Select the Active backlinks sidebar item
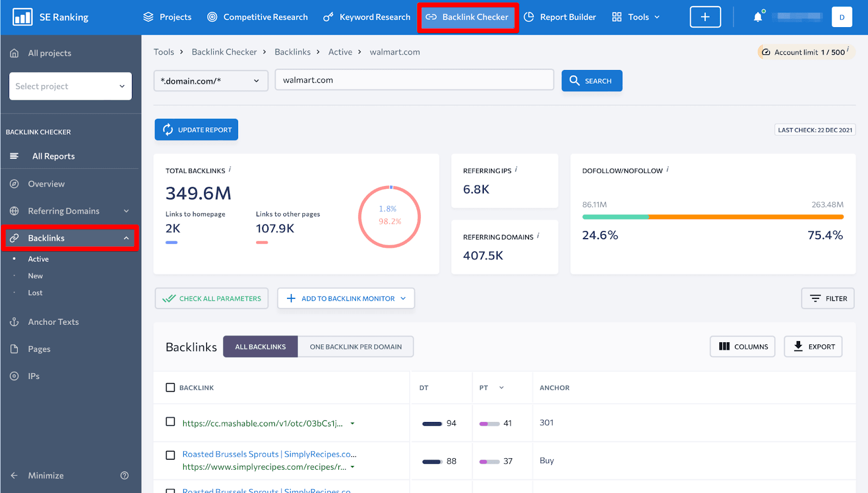Viewport: 868px width, 493px height. [x=39, y=259]
